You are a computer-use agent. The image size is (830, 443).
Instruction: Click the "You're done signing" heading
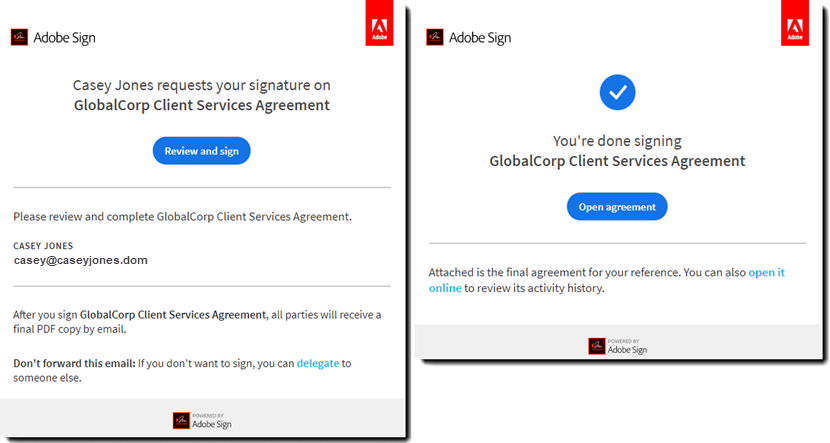pos(617,142)
